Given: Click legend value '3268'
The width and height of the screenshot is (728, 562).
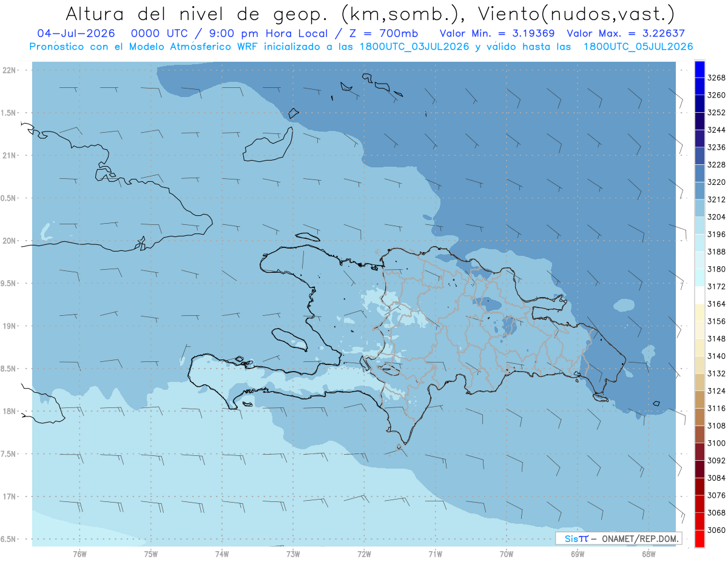Looking at the screenshot, I should click(x=716, y=78).
